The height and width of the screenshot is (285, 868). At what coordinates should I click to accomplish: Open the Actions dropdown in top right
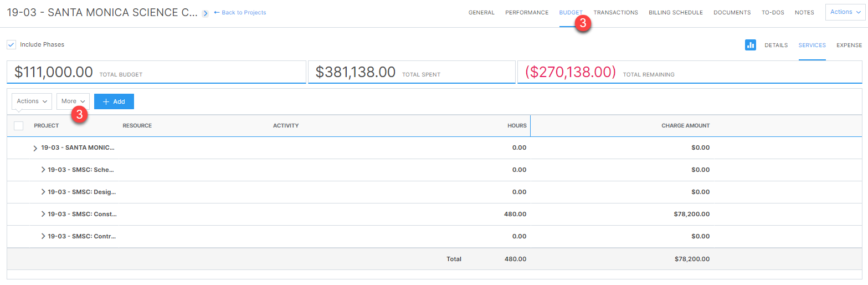[x=845, y=12]
